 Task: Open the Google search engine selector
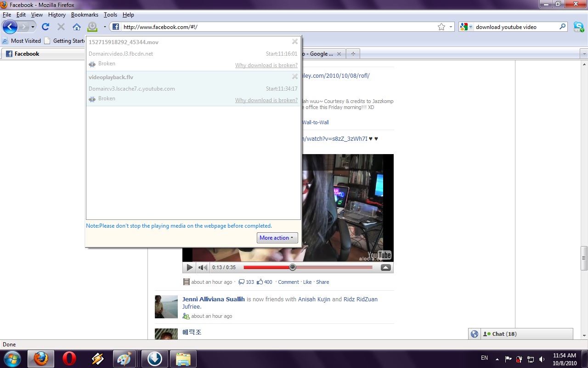coord(466,27)
